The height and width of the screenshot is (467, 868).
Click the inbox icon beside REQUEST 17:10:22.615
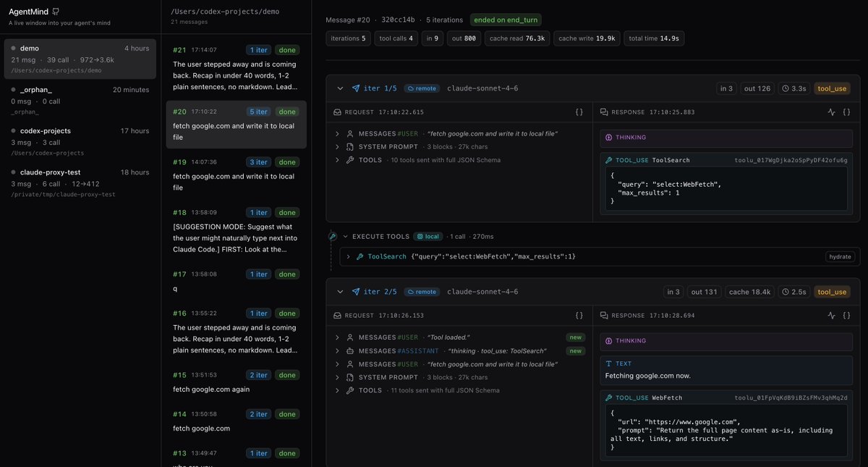pyautogui.click(x=337, y=112)
